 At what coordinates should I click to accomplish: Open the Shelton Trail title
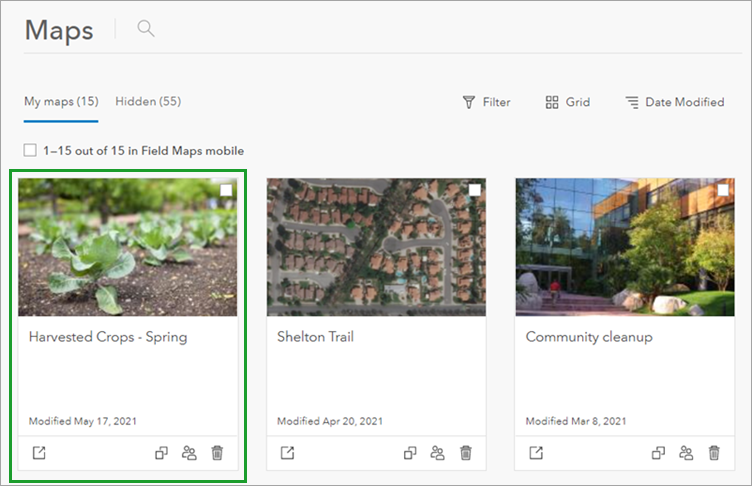(x=316, y=337)
